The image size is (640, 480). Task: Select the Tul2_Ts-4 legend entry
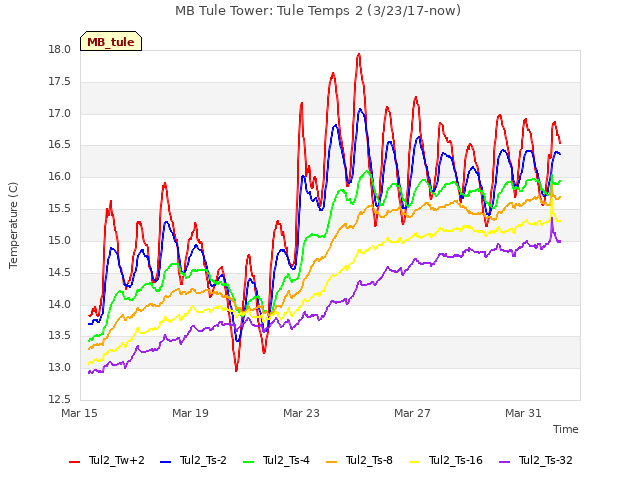coord(276,460)
